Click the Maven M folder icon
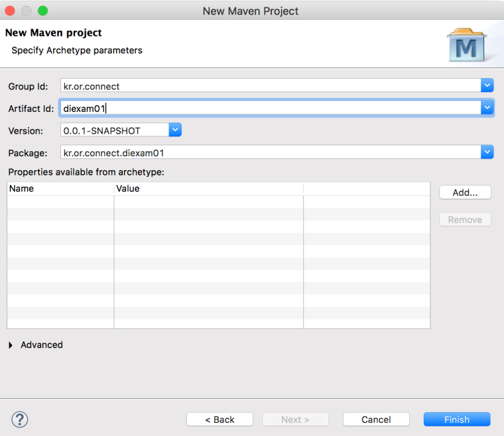The image size is (504, 436). coord(467,45)
